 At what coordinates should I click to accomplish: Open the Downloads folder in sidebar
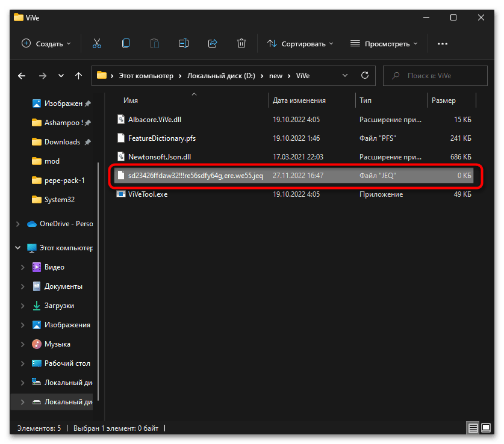(x=62, y=142)
